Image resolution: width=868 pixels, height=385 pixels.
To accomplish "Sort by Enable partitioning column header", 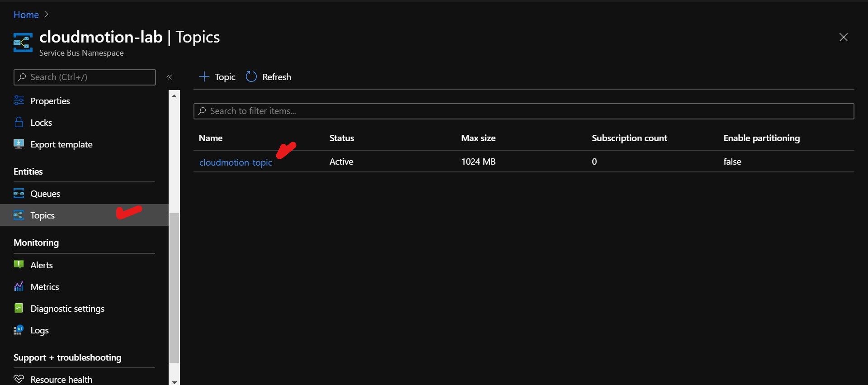I will tap(761, 138).
